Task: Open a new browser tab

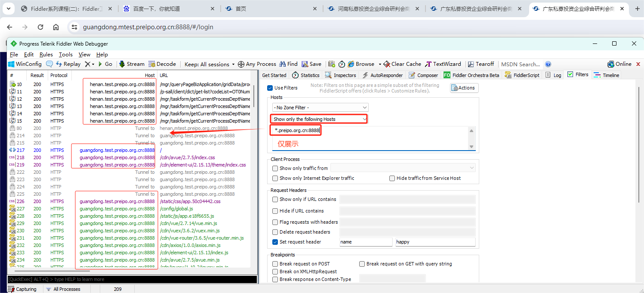Action: click(x=638, y=9)
